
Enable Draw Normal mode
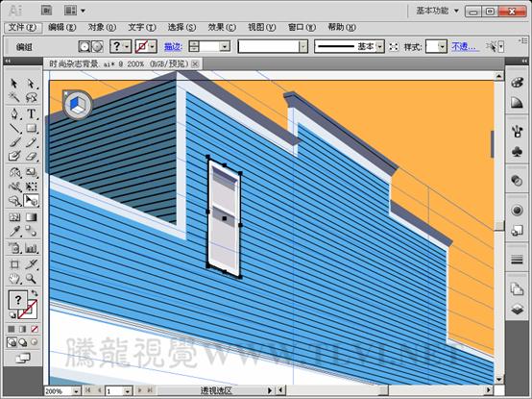tap(12, 342)
